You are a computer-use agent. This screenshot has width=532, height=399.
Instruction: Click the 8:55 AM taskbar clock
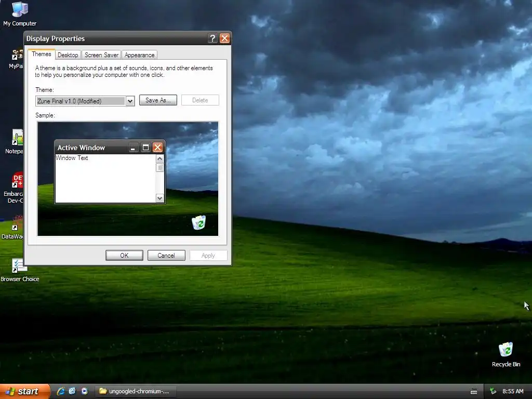[x=513, y=391]
